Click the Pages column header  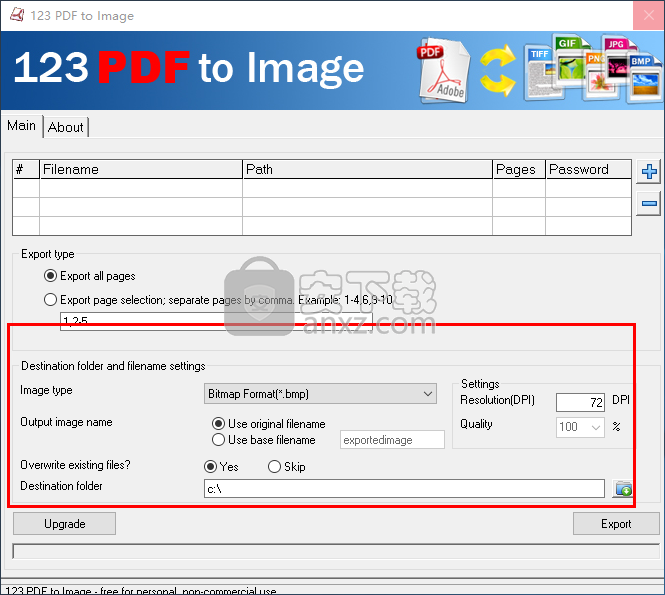coord(519,169)
